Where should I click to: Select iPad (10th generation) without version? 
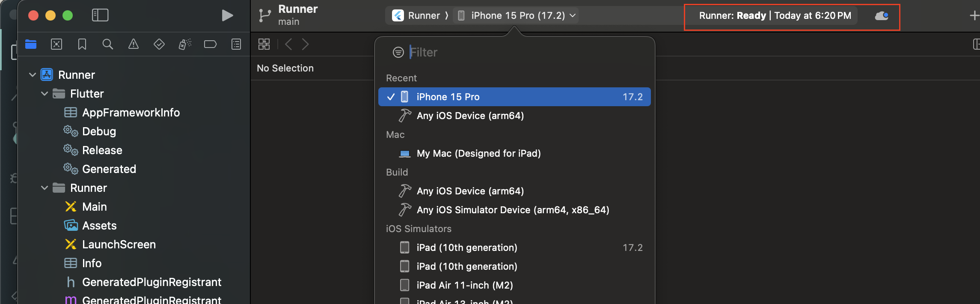514,266
